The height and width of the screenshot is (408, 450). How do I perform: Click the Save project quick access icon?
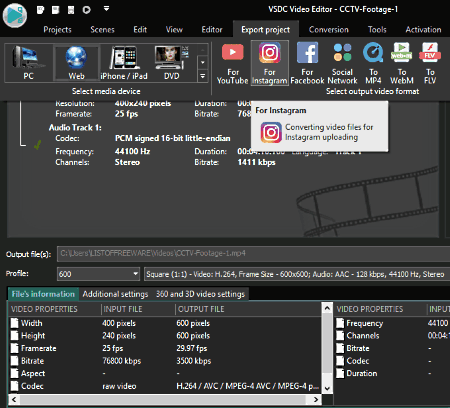(71, 10)
